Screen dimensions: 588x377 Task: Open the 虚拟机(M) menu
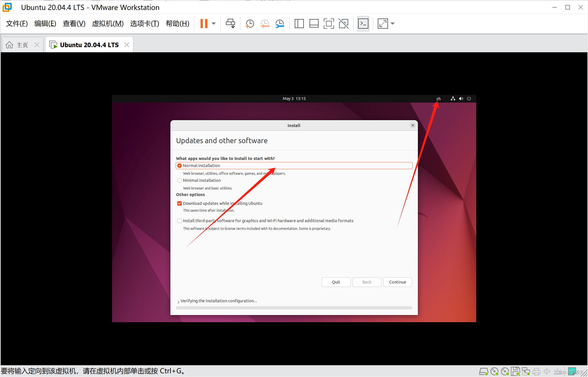[x=108, y=24]
